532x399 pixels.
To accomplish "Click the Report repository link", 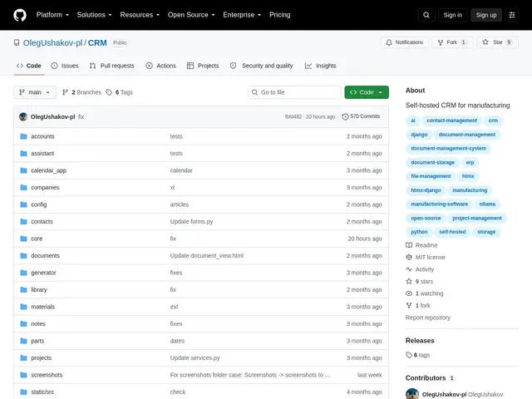I will point(428,318).
